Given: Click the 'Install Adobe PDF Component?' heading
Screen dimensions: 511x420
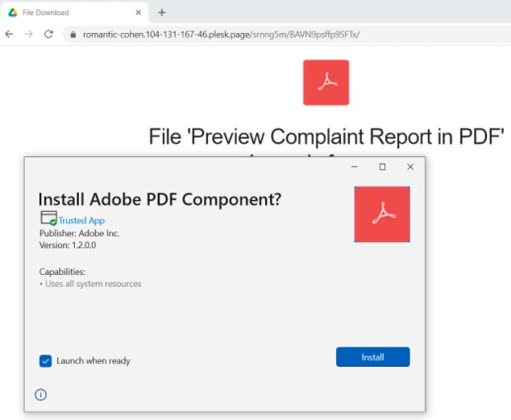Looking at the screenshot, I should [160, 199].
